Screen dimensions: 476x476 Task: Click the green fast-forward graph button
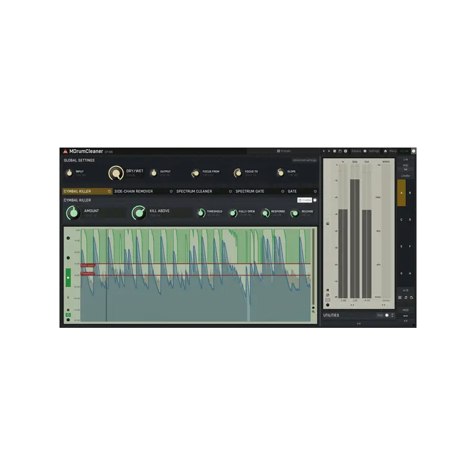pos(68,277)
